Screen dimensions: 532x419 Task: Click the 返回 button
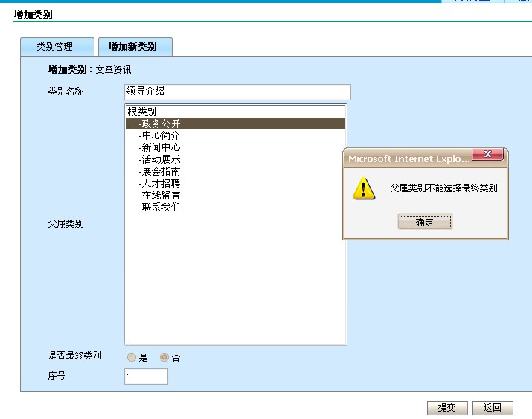tap(492, 408)
